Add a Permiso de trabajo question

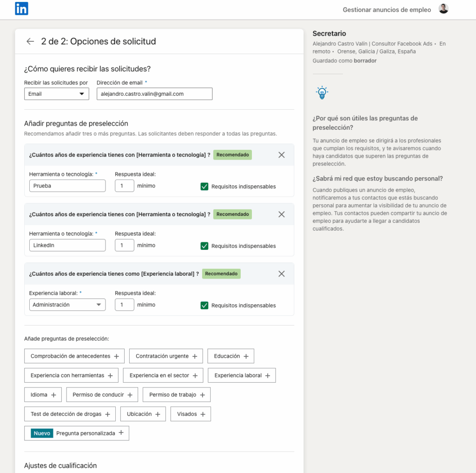(176, 394)
